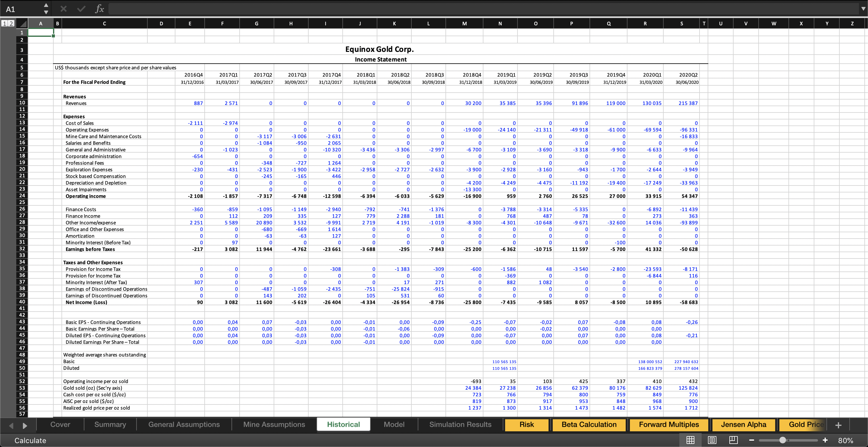
Task: Expand the formula bar with the arrow
Action: [x=863, y=9]
